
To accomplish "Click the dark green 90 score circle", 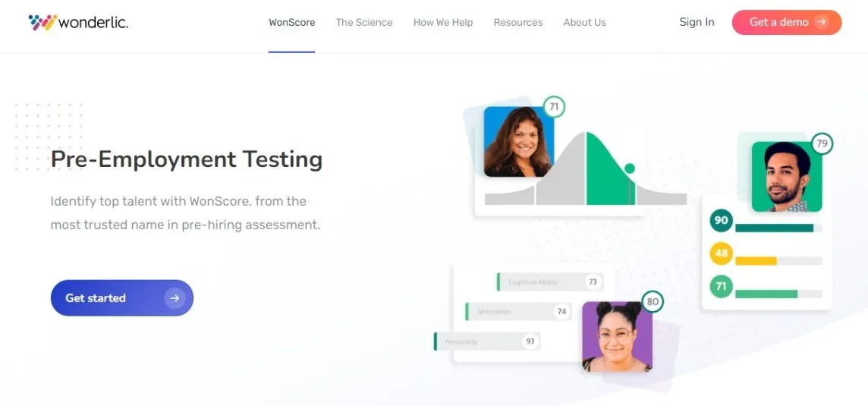I will (721, 220).
